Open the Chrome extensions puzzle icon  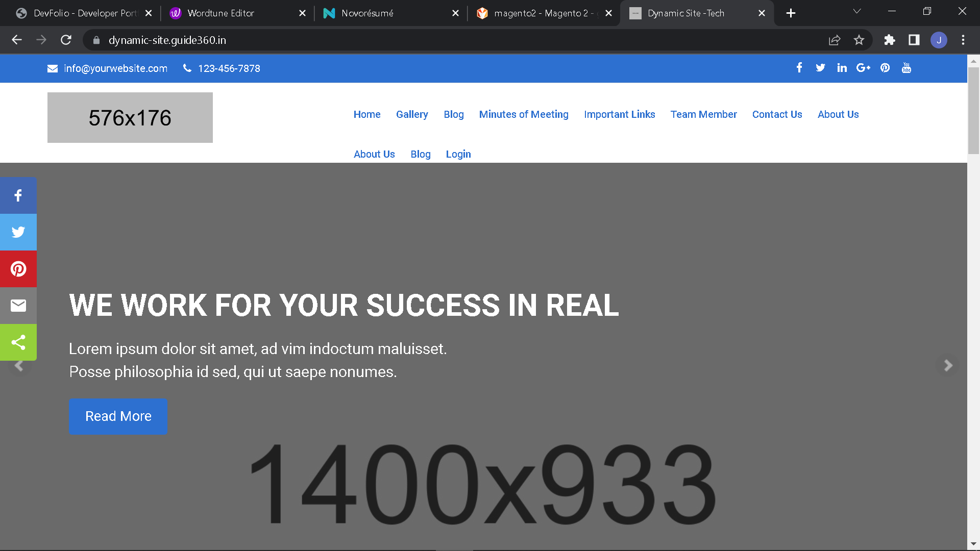click(890, 40)
